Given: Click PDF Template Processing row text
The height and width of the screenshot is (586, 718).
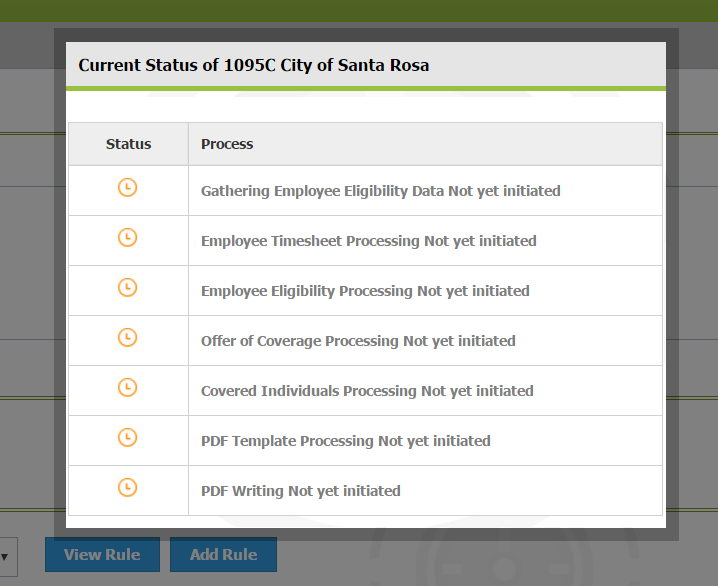Looking at the screenshot, I should point(346,440).
